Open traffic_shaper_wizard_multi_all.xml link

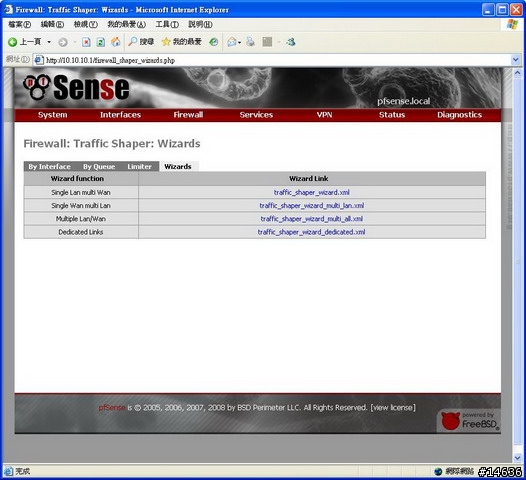click(312, 219)
